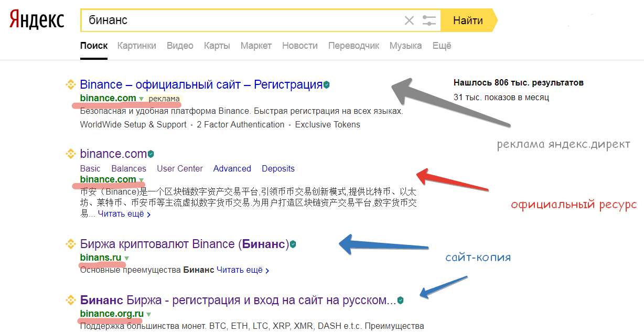Open User Center sitelink
Screen dimensions: 644x332
pos(179,168)
